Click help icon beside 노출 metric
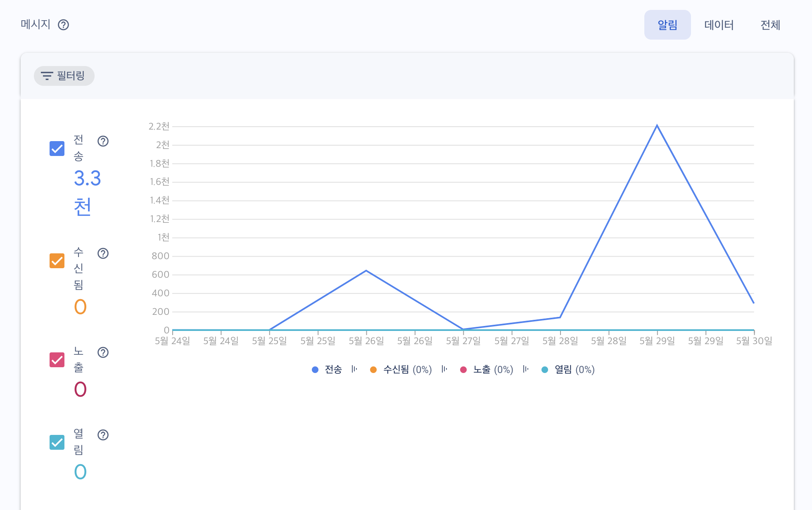Viewport: 812px width, 510px height. coord(103,352)
